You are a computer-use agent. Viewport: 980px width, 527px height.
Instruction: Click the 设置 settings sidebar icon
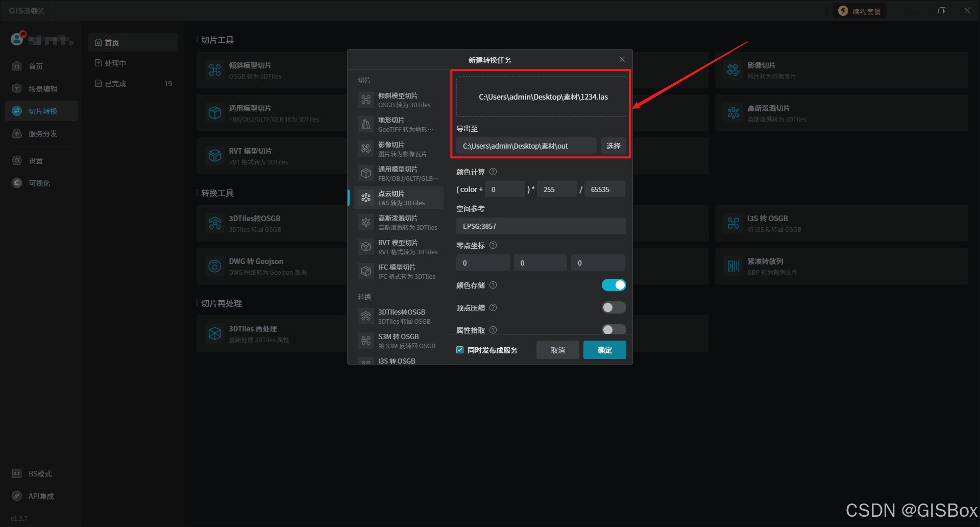pyautogui.click(x=17, y=160)
